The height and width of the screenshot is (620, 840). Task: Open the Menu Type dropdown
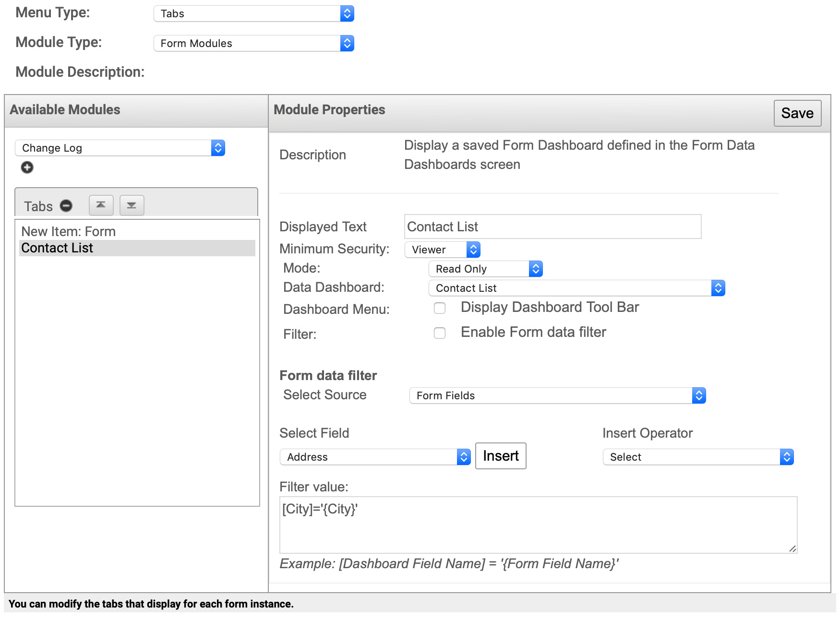click(x=254, y=13)
